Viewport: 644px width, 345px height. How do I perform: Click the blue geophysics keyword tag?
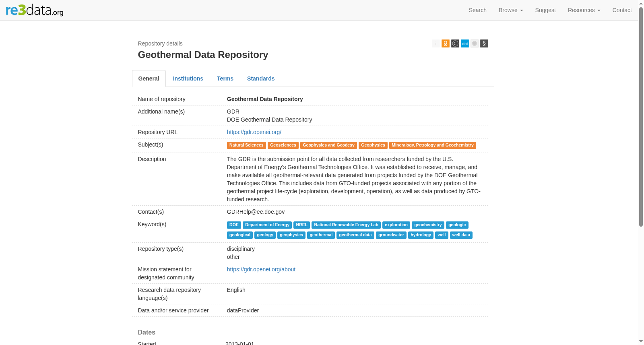[291, 235]
